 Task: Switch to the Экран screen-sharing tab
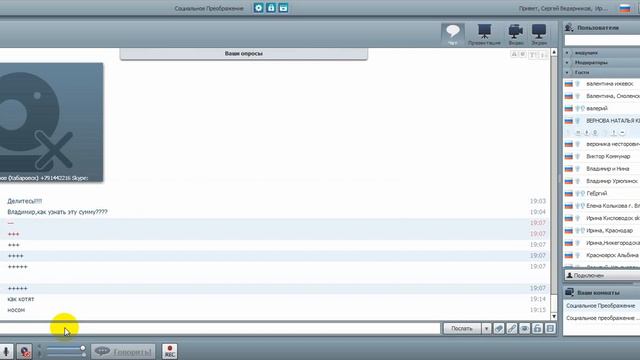pyautogui.click(x=539, y=34)
